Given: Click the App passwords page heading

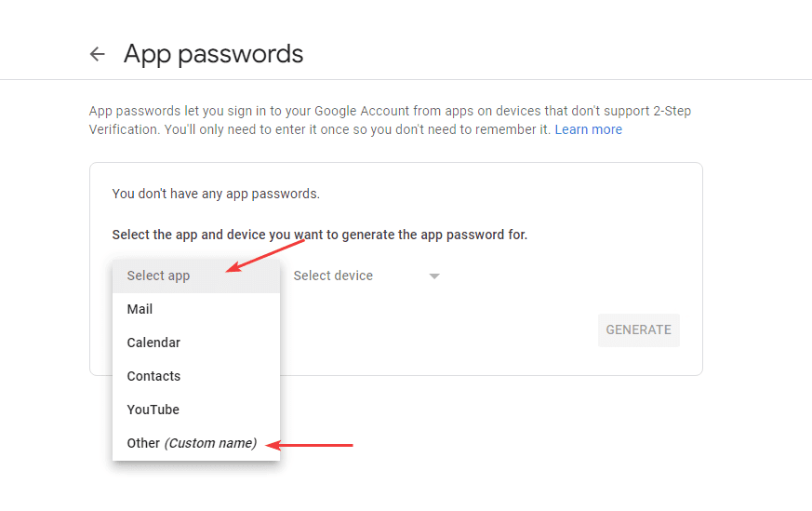Looking at the screenshot, I should [x=213, y=54].
